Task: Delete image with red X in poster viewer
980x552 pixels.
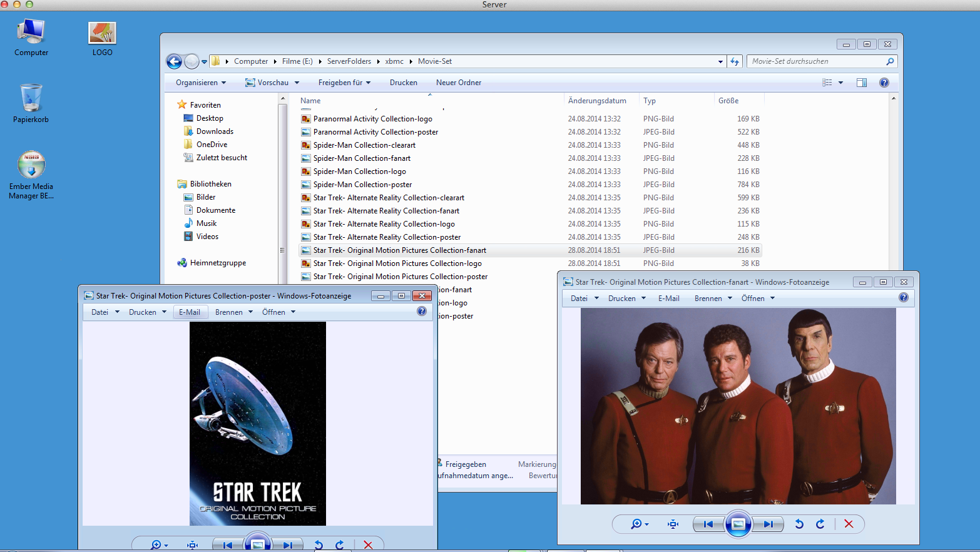Action: [x=368, y=545]
